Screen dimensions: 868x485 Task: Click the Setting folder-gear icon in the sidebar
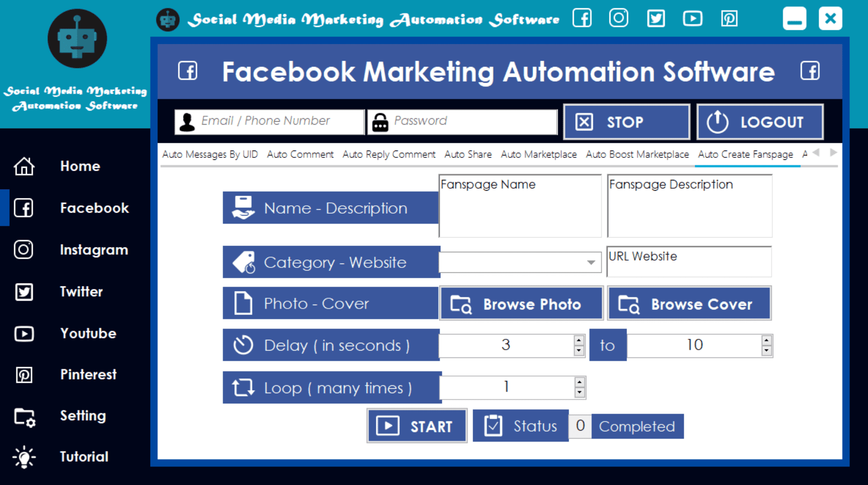24,417
